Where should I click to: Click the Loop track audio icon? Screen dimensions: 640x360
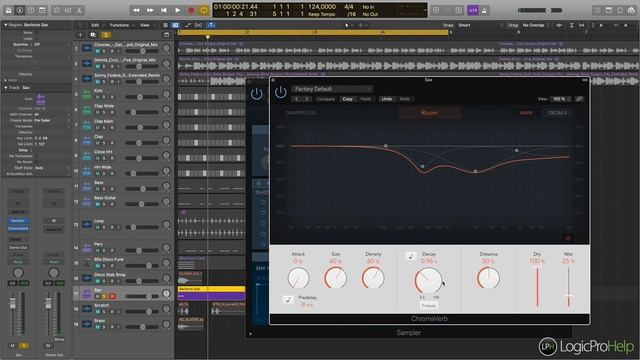tap(87, 224)
